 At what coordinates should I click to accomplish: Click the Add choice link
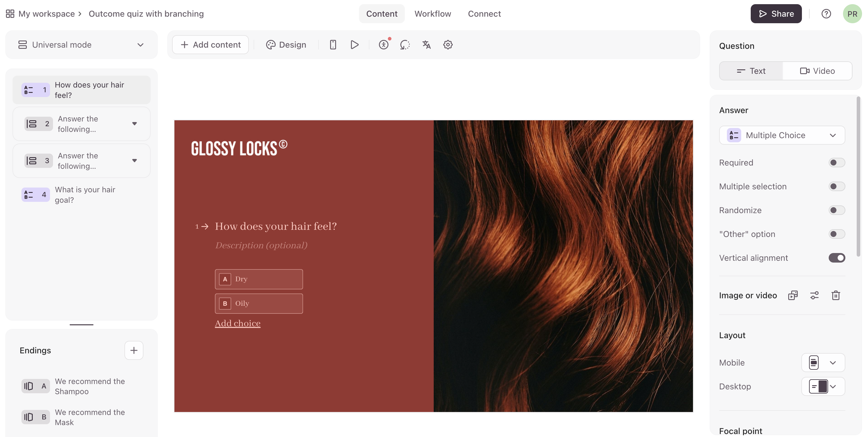pyautogui.click(x=238, y=324)
